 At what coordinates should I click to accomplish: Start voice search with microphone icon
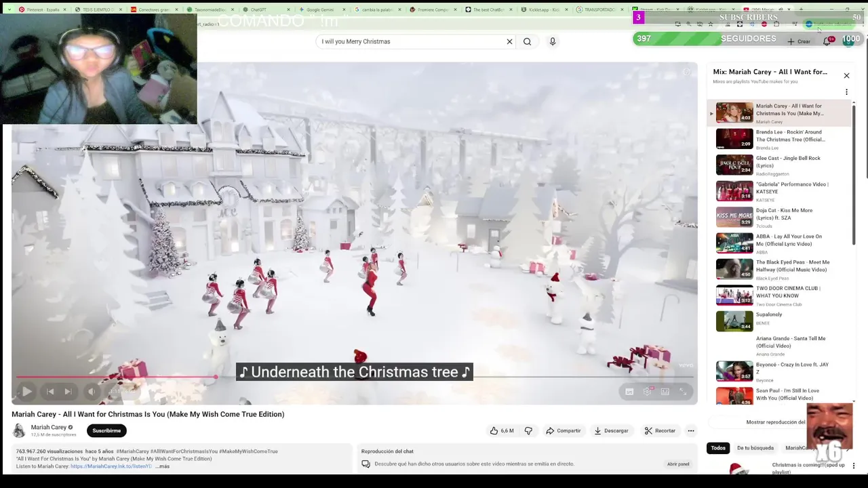point(553,41)
